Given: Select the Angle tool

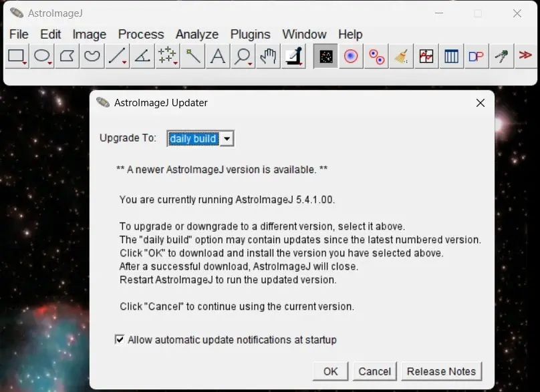Looking at the screenshot, I should [x=142, y=56].
